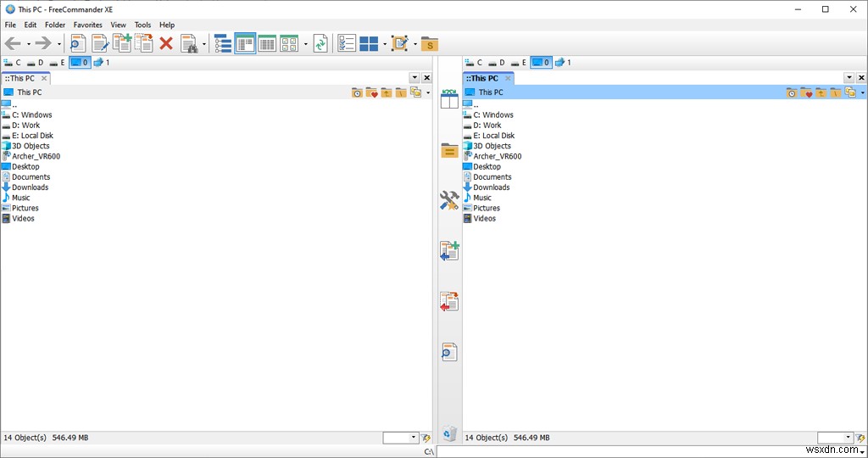Screen dimensions: 868x458
Task: Open the Favorites menu
Action: pyautogui.click(x=88, y=25)
